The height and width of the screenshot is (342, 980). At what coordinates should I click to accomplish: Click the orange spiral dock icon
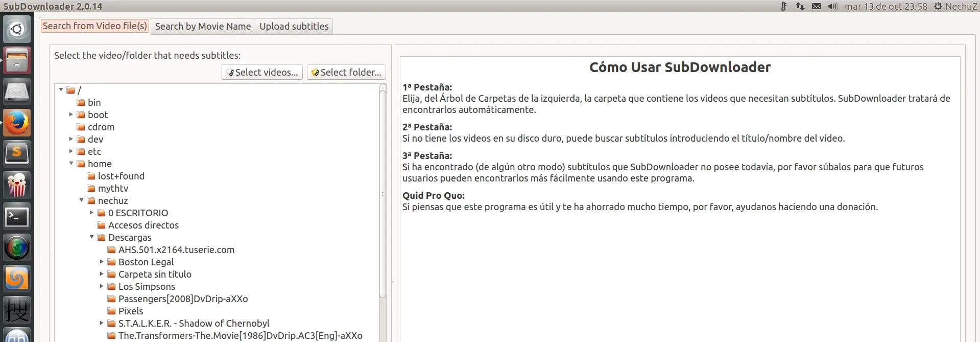coord(17,279)
